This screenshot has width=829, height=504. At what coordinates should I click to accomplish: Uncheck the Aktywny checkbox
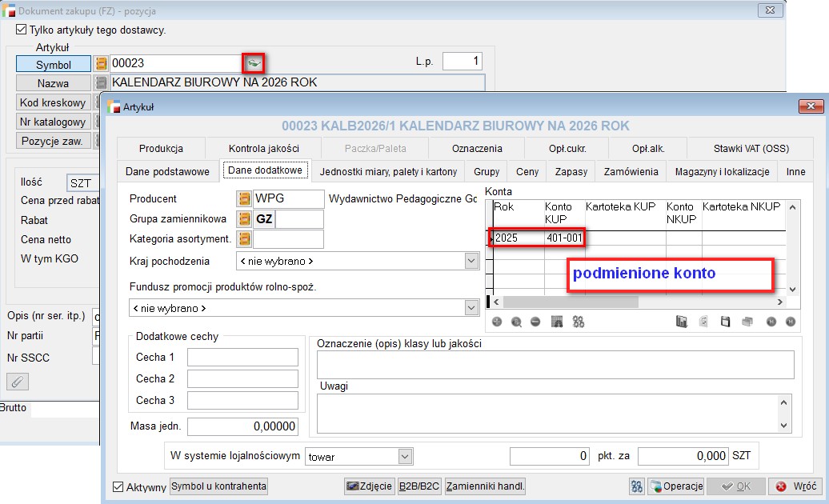[118, 486]
